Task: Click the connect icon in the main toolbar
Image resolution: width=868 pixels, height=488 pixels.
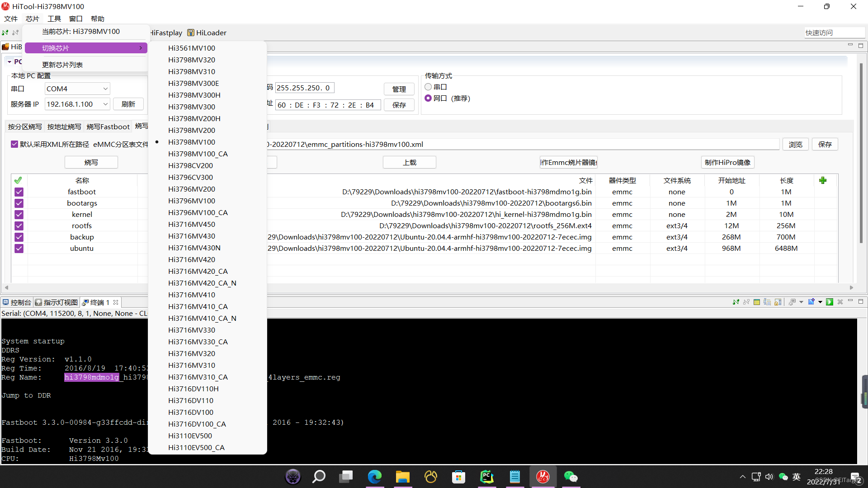Action: point(5,33)
